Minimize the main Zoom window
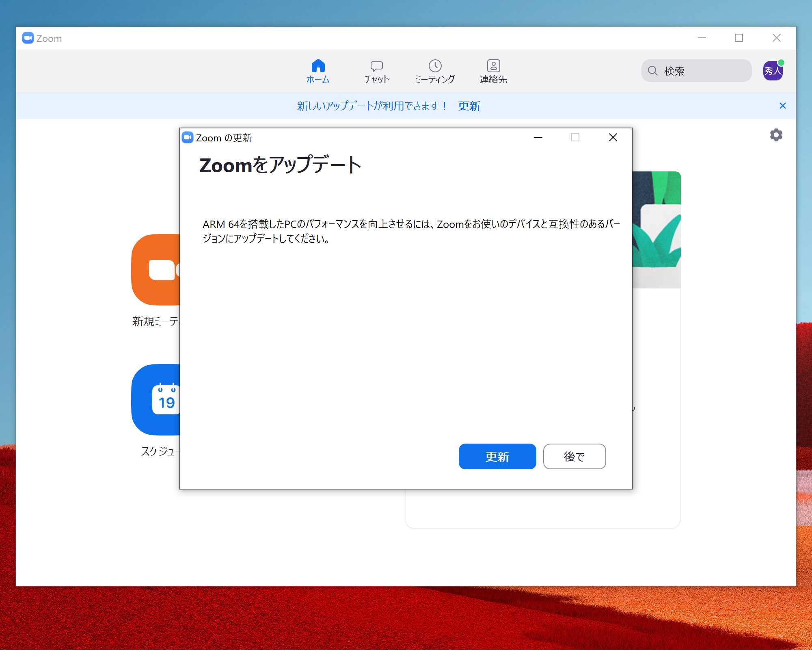812x650 pixels. tap(702, 38)
